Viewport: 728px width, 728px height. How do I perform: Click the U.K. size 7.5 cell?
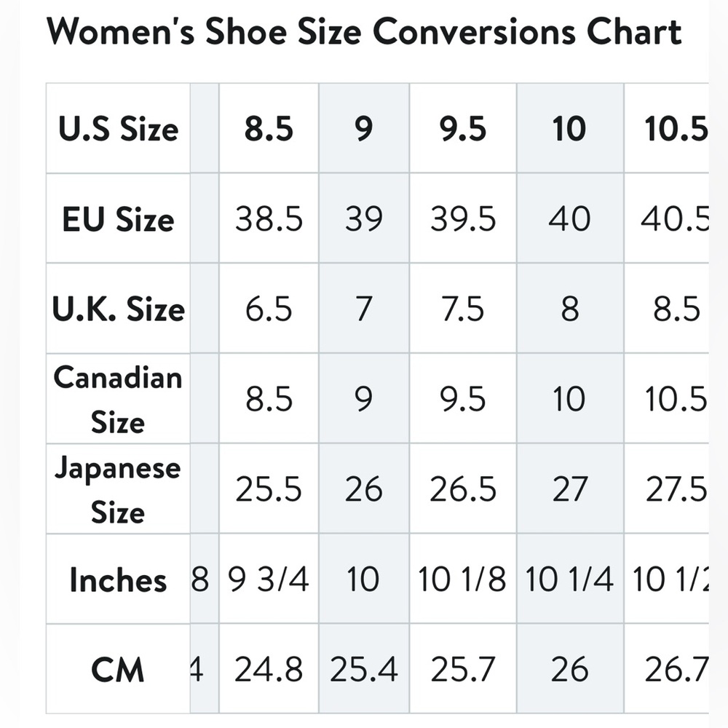tap(463, 308)
